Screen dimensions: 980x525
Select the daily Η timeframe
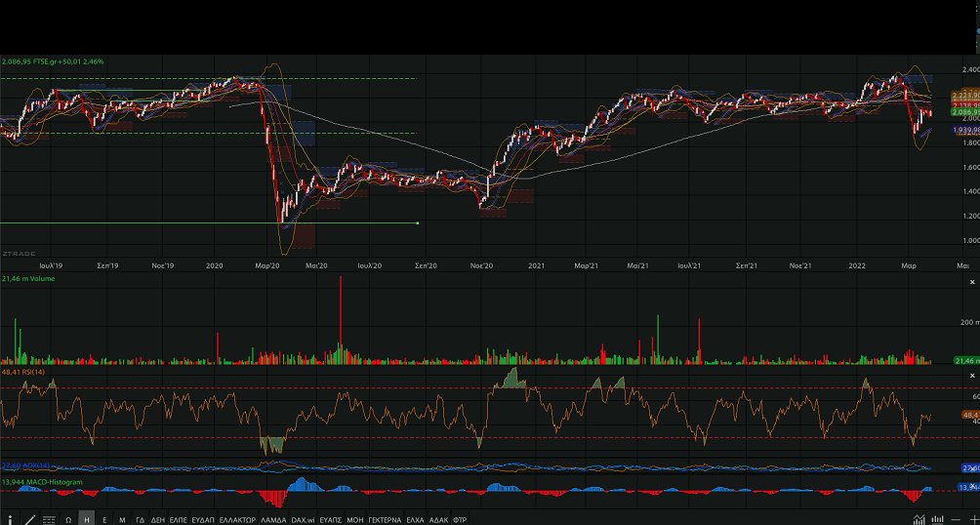coord(87,519)
